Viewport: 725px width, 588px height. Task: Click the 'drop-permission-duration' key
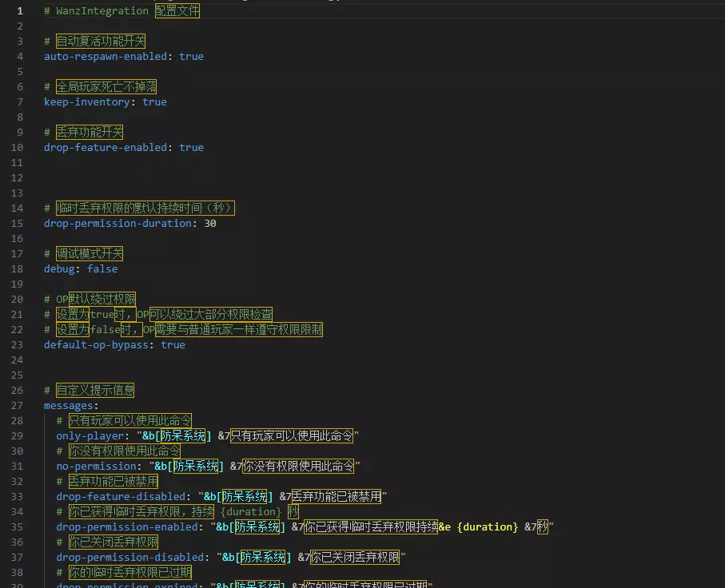click(x=118, y=223)
